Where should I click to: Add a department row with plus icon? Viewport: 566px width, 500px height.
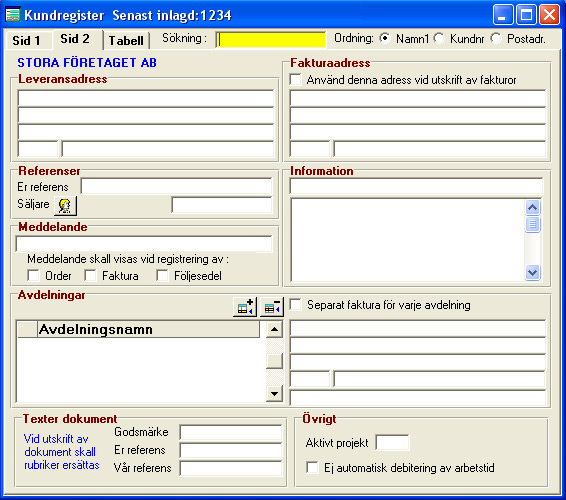coord(245,307)
